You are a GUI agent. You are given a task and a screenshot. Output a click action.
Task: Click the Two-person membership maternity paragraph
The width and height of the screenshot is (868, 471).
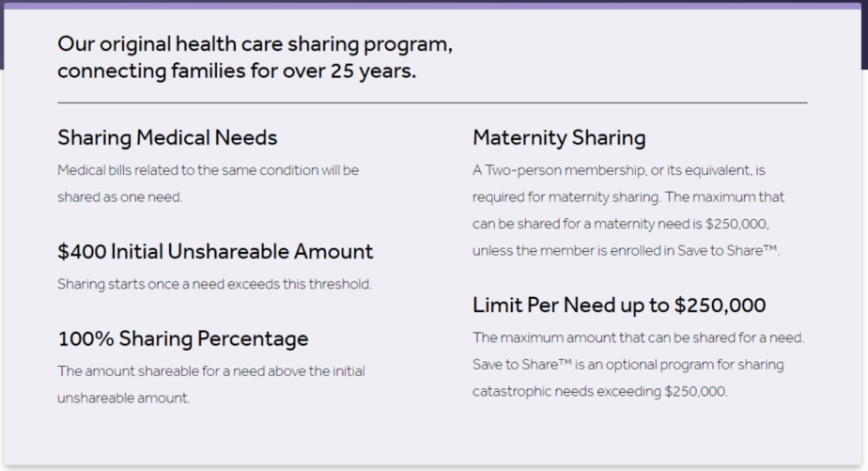click(x=628, y=211)
